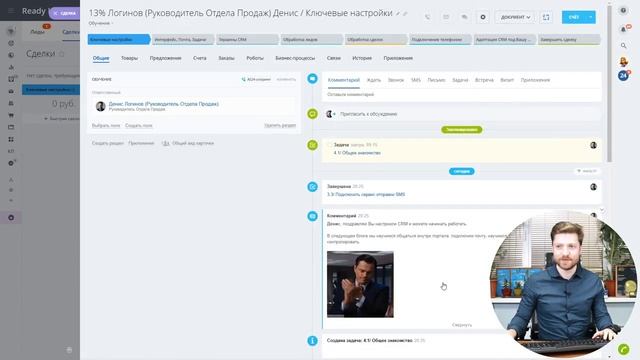Open the timeline filter dropdown near Сегодня

587,171
